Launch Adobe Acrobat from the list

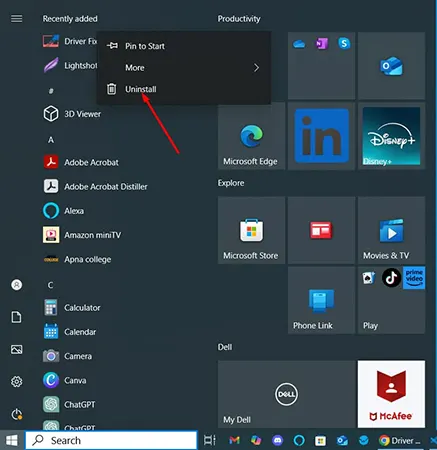point(81,162)
